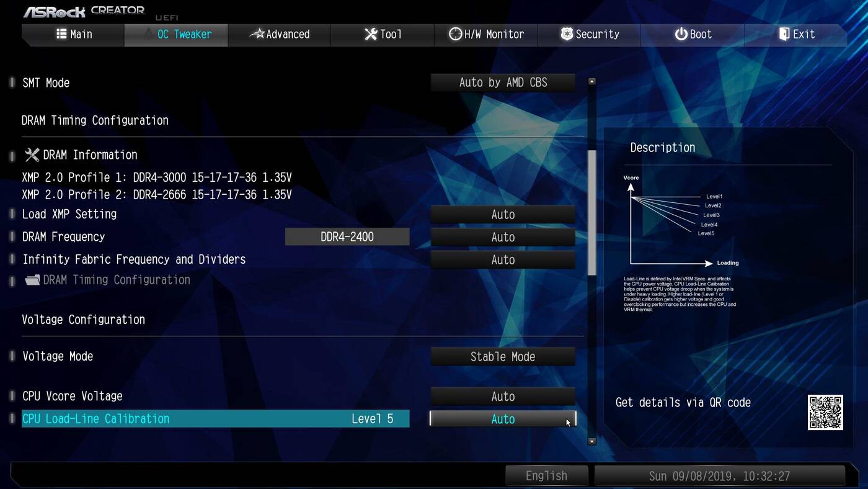Open the SMT Mode dropdown
The width and height of the screenshot is (868, 489).
[503, 83]
